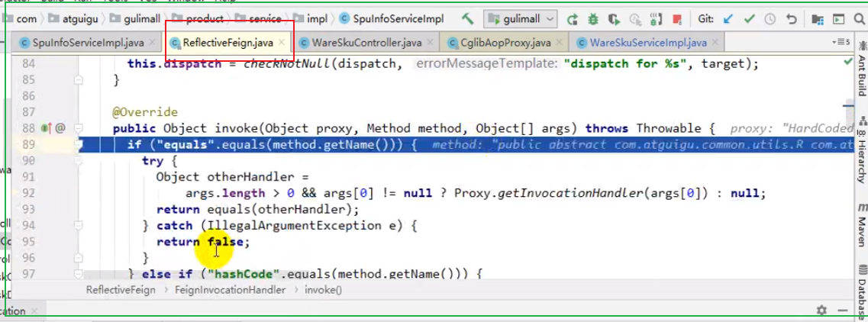868x322 pixels.
Task: Open the tool window settings gear
Action: click(821, 310)
